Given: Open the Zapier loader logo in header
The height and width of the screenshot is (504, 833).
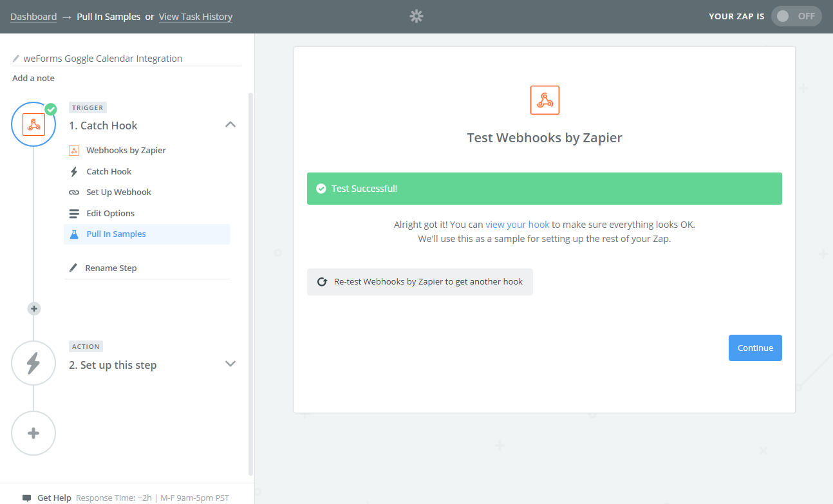Looking at the screenshot, I should tap(416, 16).
